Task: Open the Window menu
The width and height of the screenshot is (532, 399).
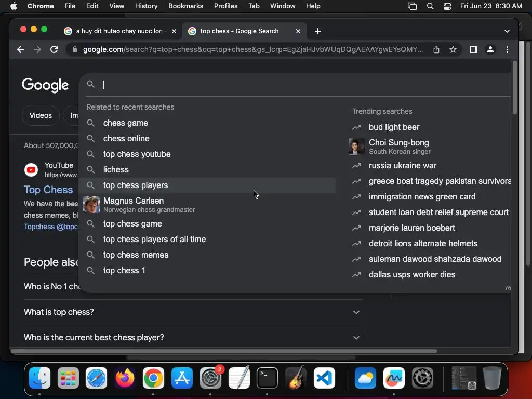Action: 283,6
